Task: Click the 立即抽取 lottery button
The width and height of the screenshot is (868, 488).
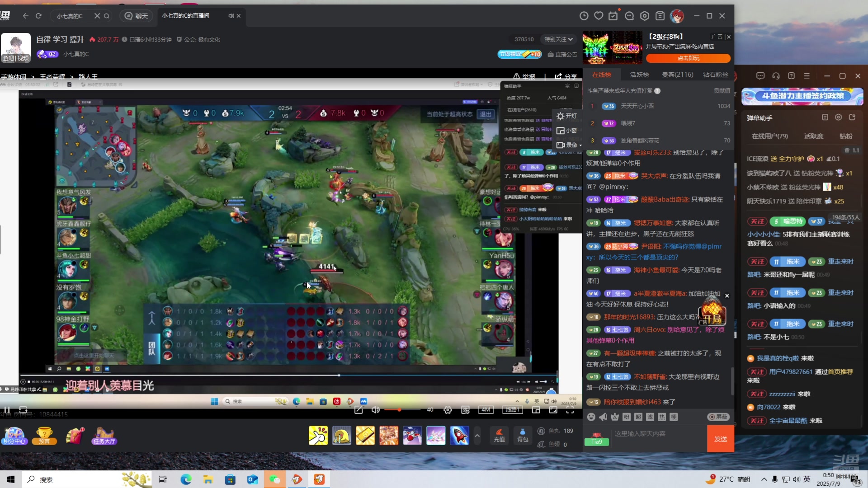Action: click(x=519, y=54)
